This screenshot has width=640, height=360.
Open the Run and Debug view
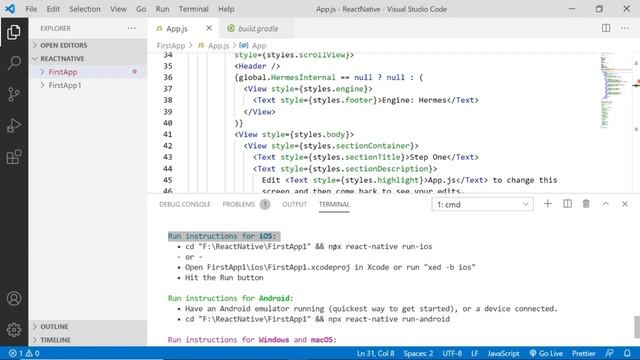[x=14, y=126]
